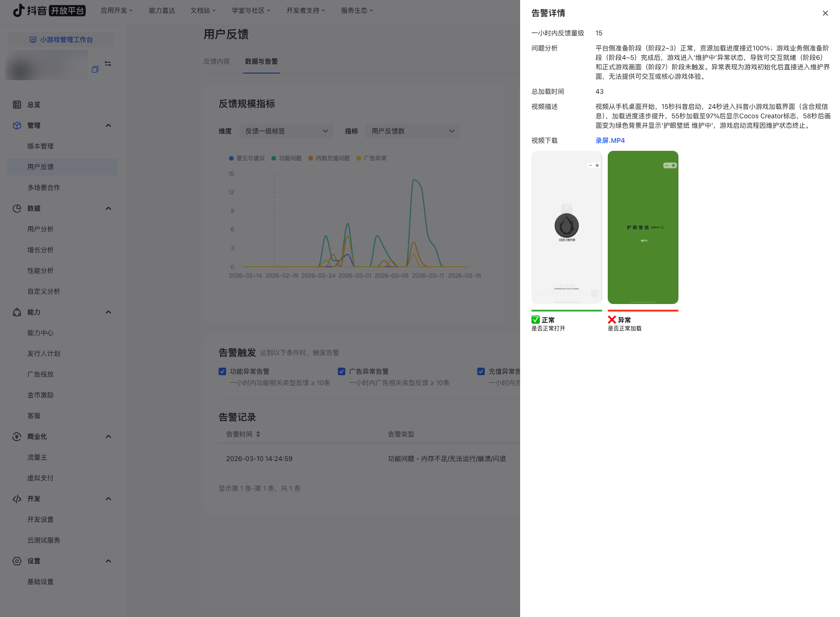Collapse the 管理 sidebar section
Image resolution: width=840 pixels, height=617 pixels.
pyautogui.click(x=108, y=125)
